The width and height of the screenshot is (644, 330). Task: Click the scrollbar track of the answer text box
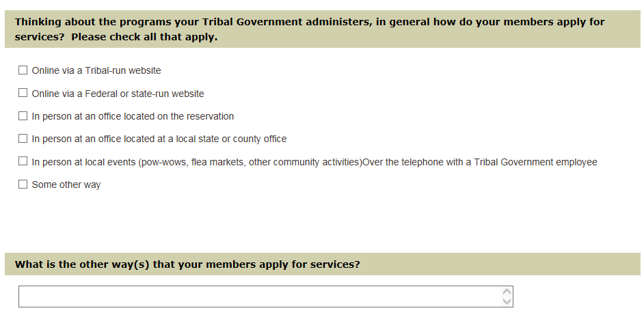tap(507, 297)
